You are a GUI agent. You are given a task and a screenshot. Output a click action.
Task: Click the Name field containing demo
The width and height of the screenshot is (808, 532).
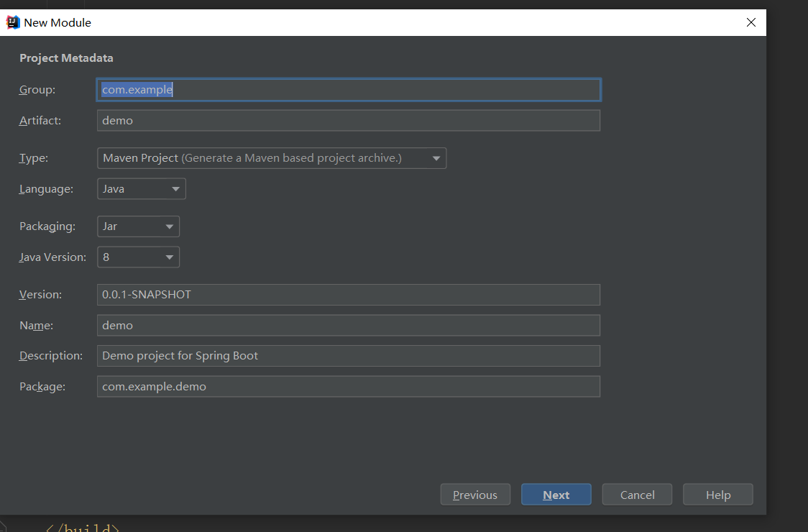[x=349, y=325]
